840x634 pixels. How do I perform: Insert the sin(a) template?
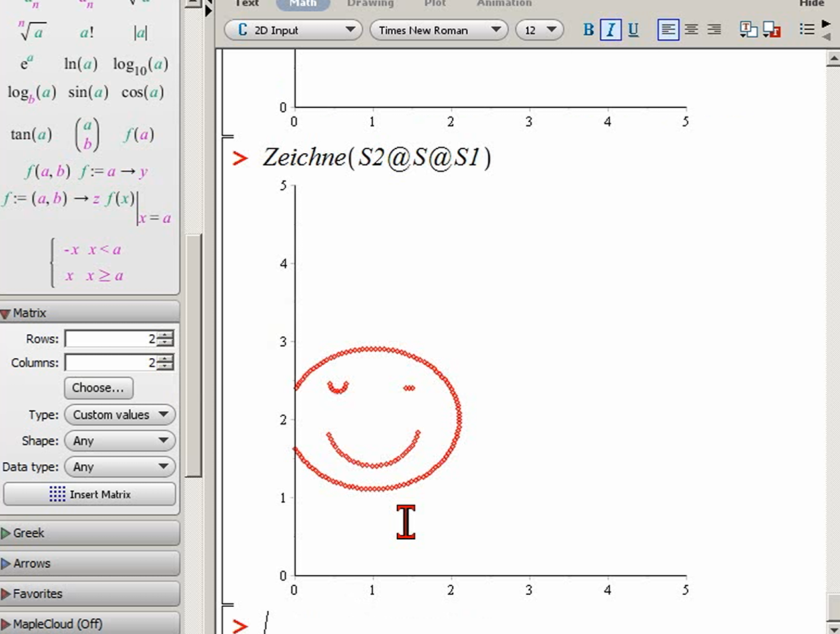tap(88, 92)
